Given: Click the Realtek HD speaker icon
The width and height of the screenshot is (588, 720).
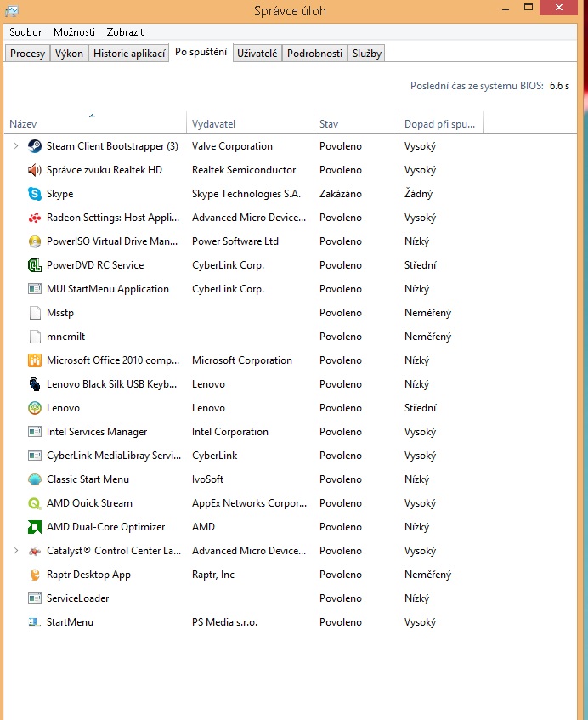Looking at the screenshot, I should pyautogui.click(x=35, y=170).
